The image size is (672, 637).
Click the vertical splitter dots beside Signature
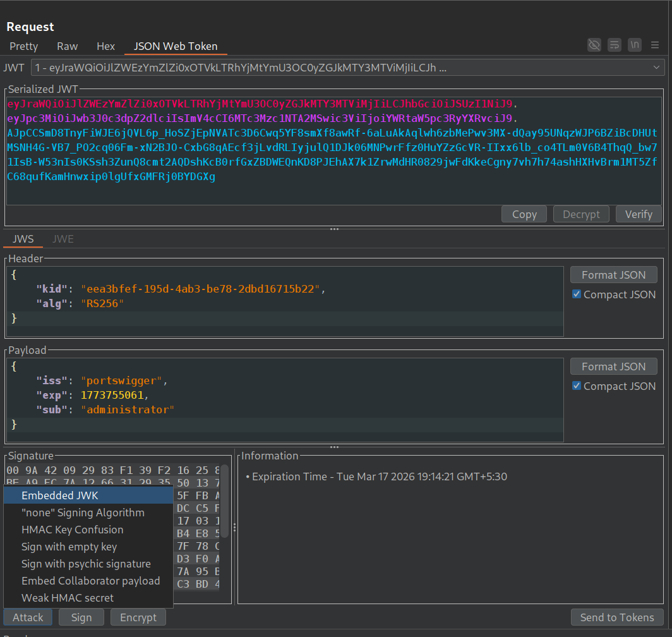(234, 528)
